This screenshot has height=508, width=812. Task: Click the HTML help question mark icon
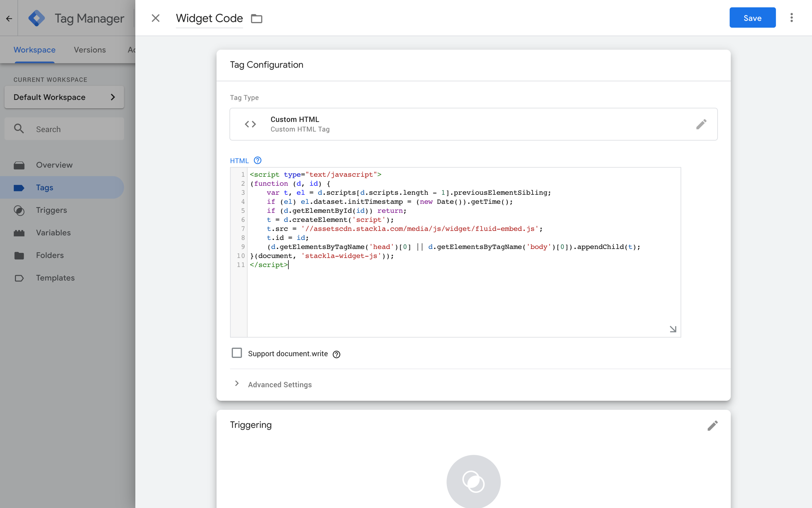[x=258, y=161]
